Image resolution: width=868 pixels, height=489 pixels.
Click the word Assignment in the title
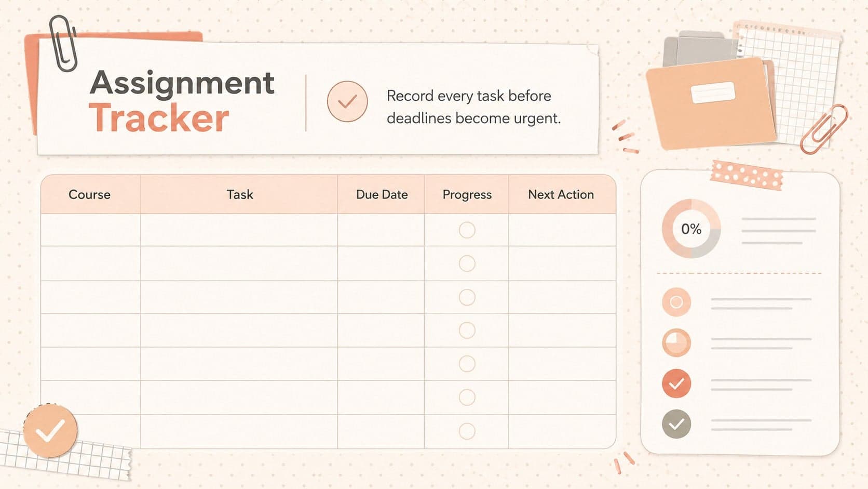pos(182,84)
